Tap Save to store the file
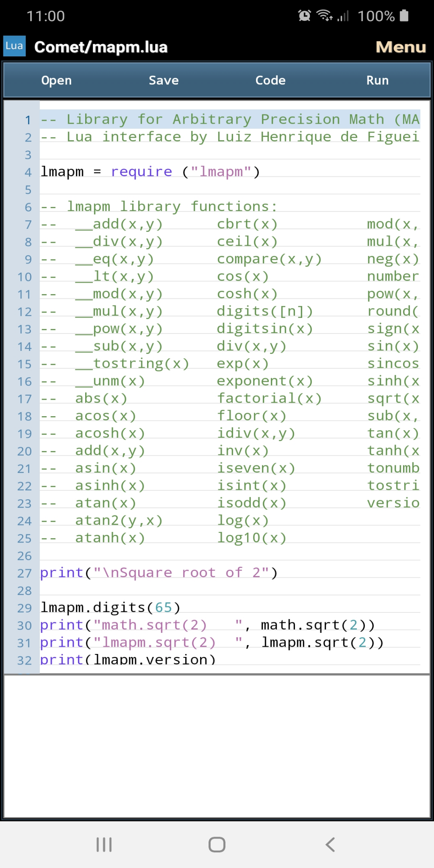This screenshot has height=868, width=434. coord(164,81)
